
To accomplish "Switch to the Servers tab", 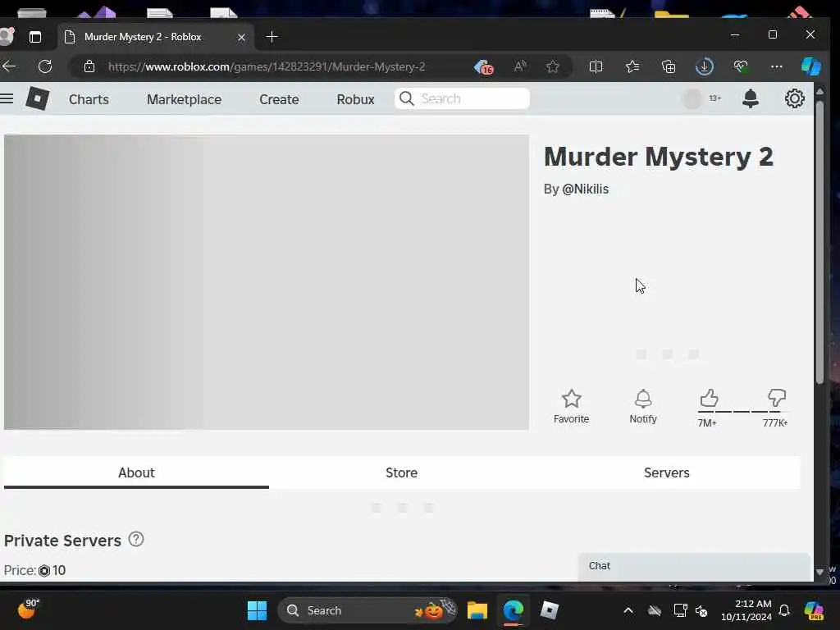I will [x=666, y=472].
